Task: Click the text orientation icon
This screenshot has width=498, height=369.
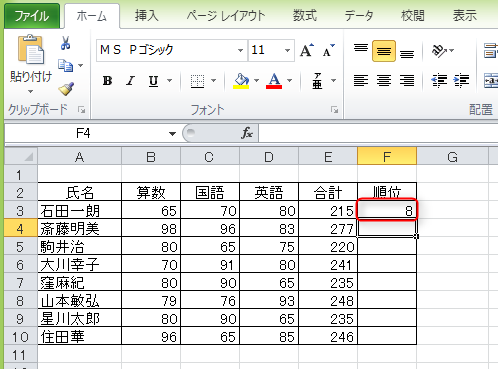Action: click(439, 51)
